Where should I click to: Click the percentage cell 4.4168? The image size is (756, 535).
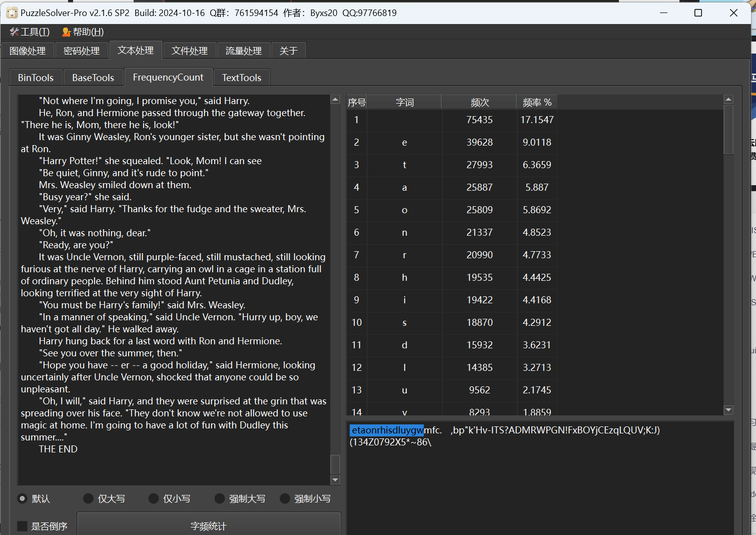point(537,300)
